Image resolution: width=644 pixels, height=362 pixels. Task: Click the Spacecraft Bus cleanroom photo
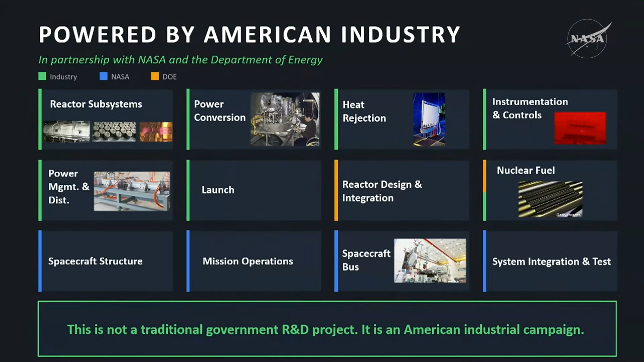pyautogui.click(x=430, y=261)
